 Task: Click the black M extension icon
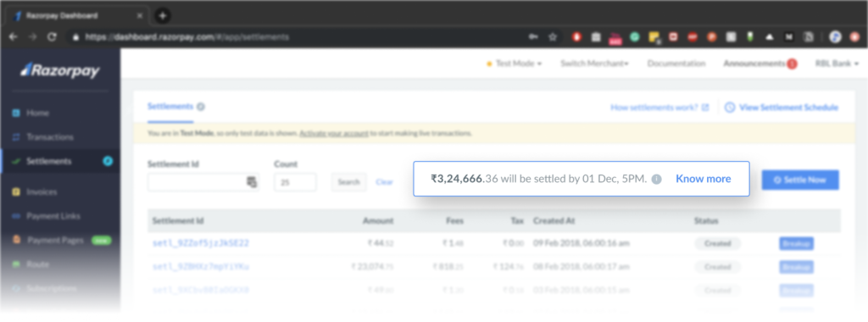[x=788, y=37]
